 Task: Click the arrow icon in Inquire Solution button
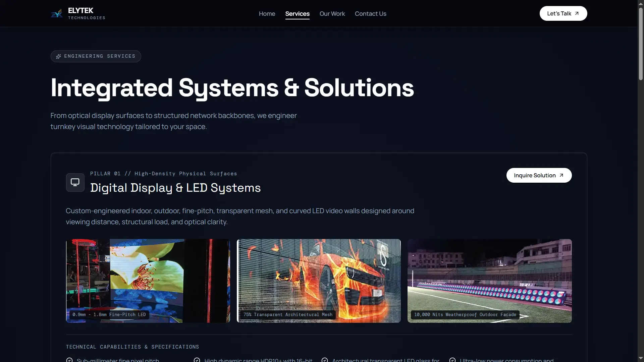coord(561,175)
